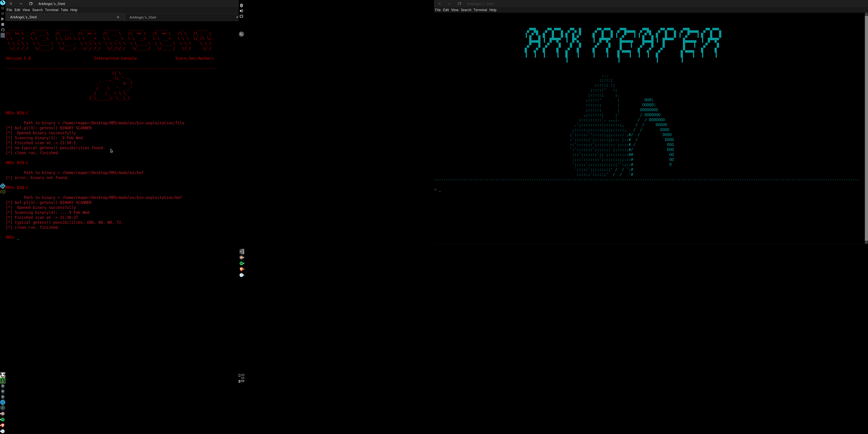Click the volume speaker icon

pos(241,11)
